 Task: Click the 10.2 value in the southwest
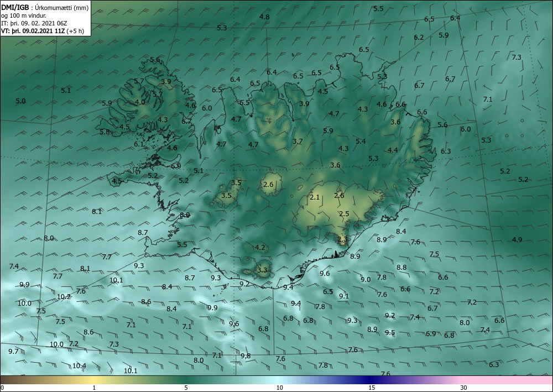point(64,297)
